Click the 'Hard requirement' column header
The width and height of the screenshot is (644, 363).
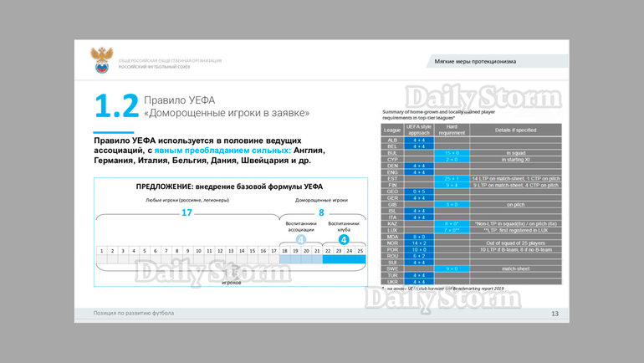(452, 130)
